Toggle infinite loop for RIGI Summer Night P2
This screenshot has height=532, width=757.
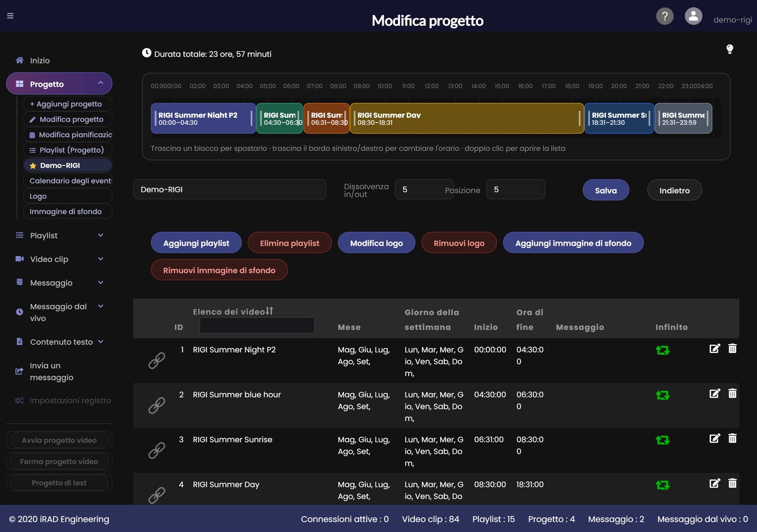tap(662, 350)
